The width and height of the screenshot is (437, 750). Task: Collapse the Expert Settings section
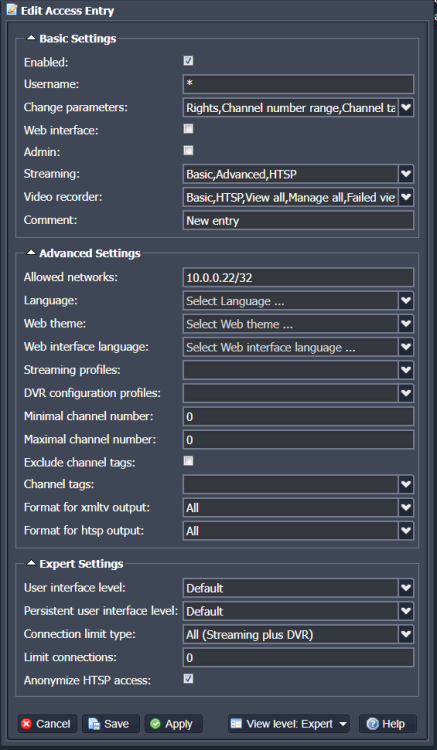coord(31,563)
